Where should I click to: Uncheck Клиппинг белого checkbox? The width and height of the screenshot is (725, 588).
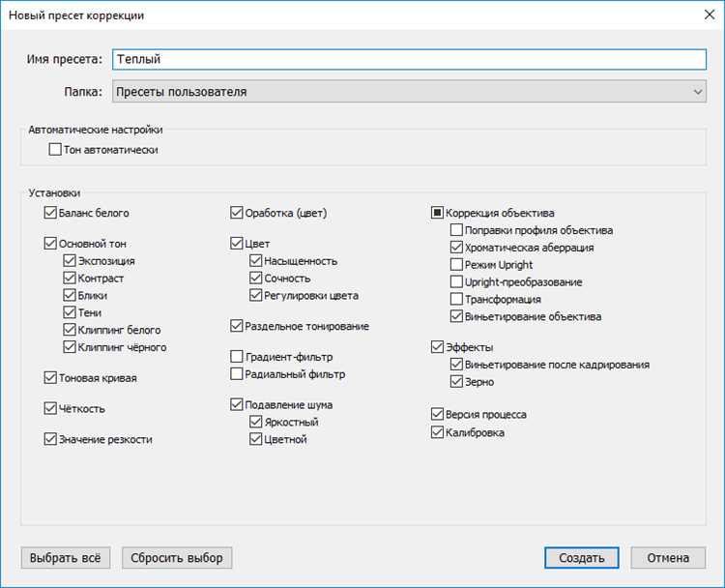click(70, 330)
